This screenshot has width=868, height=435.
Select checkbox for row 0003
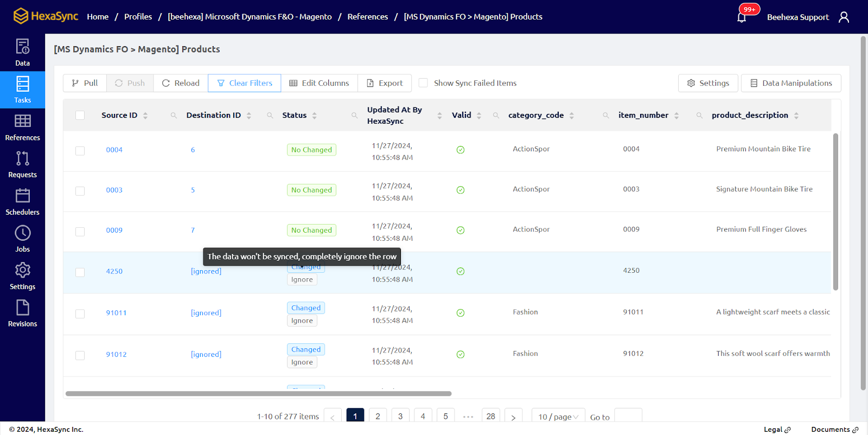pos(80,191)
